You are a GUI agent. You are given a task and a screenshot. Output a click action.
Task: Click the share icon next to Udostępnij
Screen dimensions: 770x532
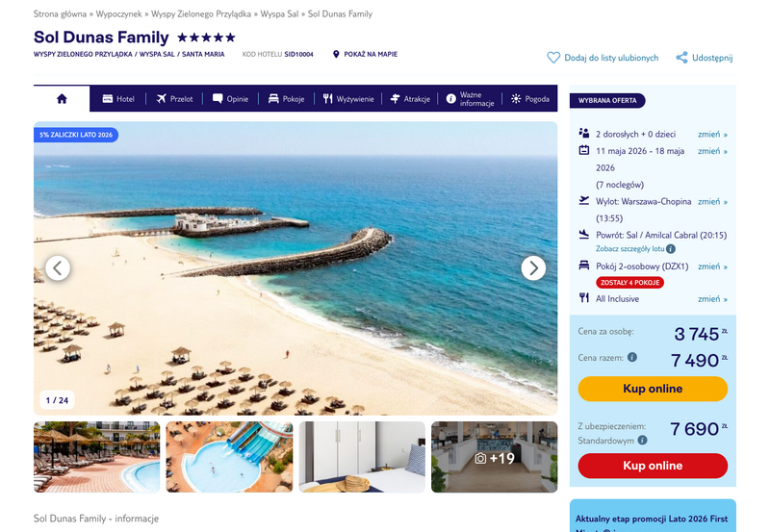pos(681,58)
